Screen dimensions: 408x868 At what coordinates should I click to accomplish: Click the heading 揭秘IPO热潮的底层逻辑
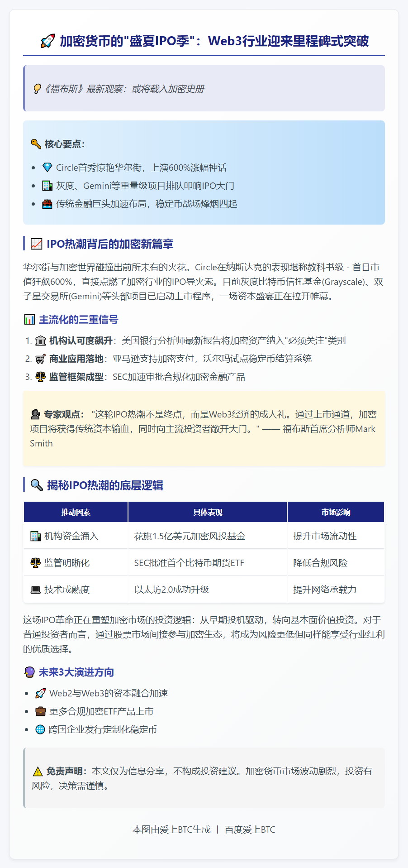[x=105, y=485]
